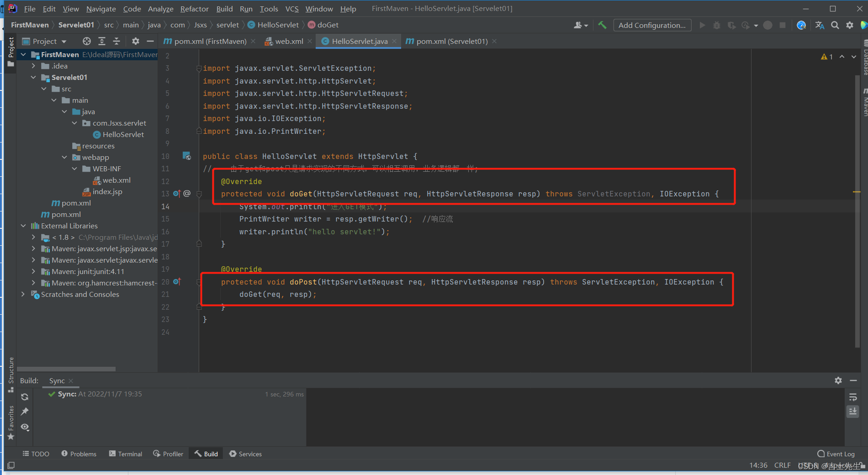The image size is (868, 475).
Task: Click the related-file gutter icon at line 10
Action: pos(187,156)
